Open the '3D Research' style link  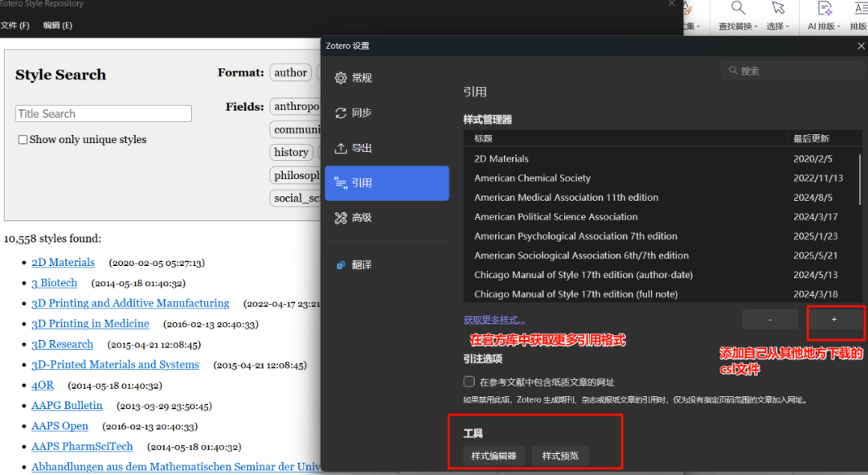pos(63,344)
